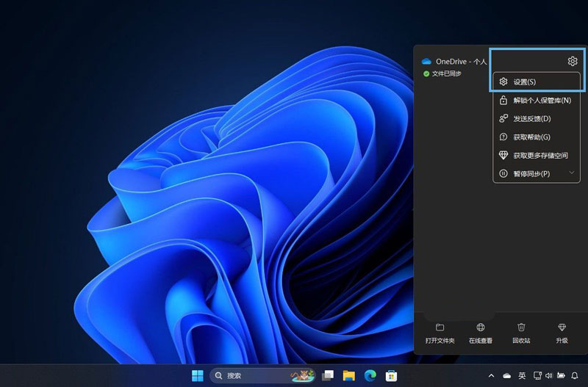Show hidden system tray icons
This screenshot has height=387, width=588.
coord(491,375)
